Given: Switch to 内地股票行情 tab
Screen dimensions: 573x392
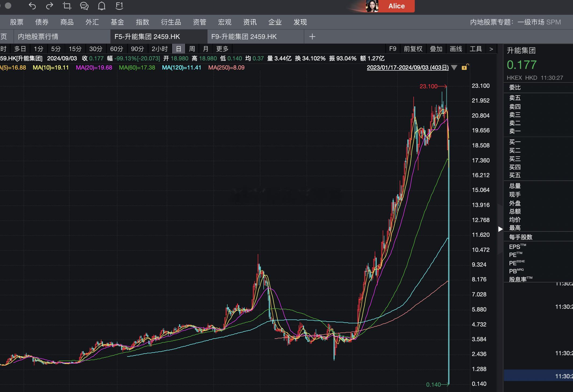Looking at the screenshot, I should coord(62,37).
